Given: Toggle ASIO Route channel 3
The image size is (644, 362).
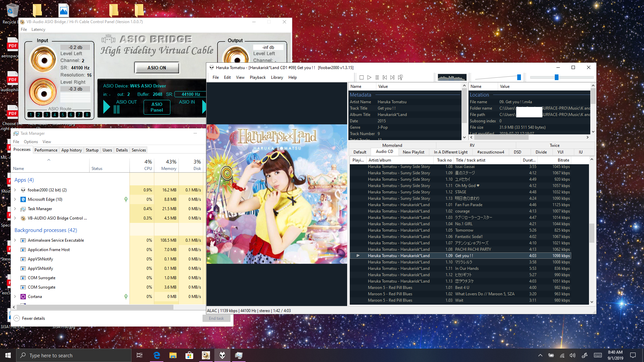Looking at the screenshot, I should (47, 115).
